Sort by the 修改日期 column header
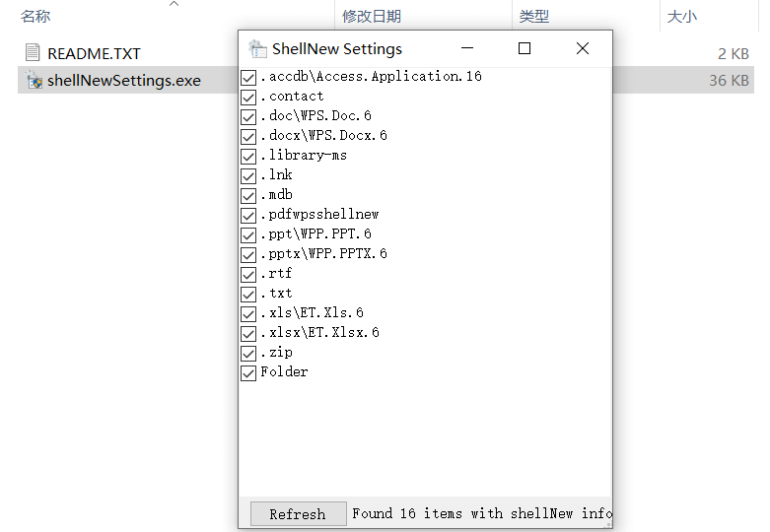 point(372,16)
